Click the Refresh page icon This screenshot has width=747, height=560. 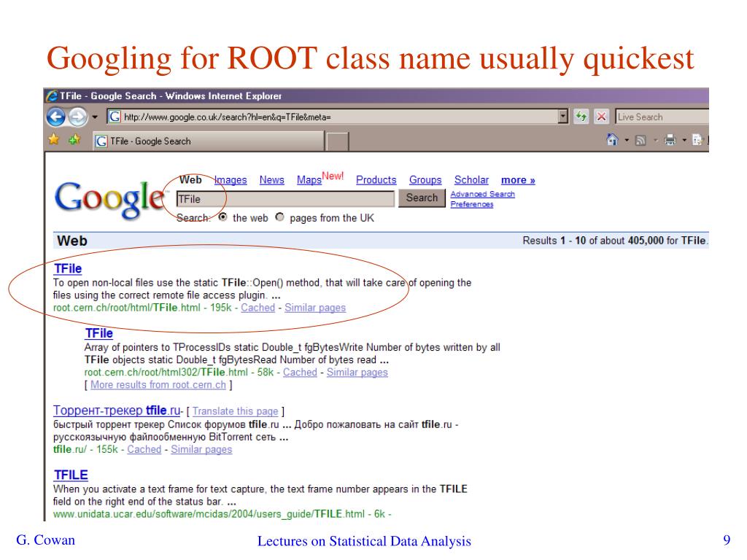click(x=581, y=117)
